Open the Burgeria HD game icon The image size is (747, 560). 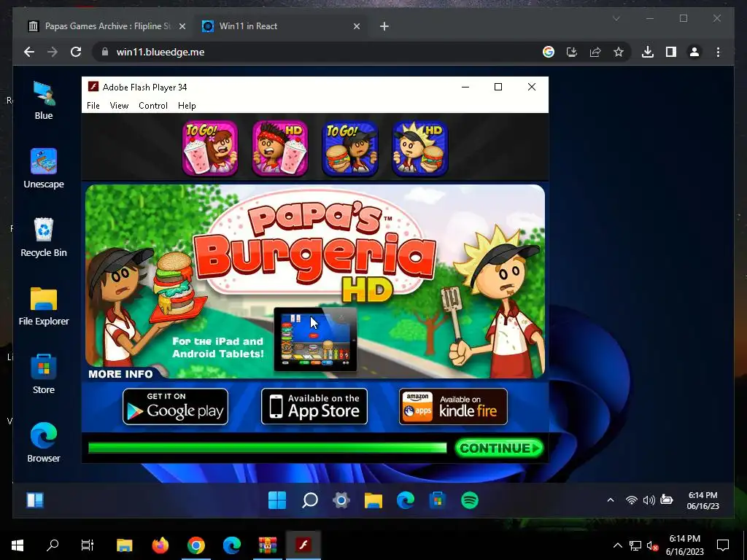pos(419,147)
